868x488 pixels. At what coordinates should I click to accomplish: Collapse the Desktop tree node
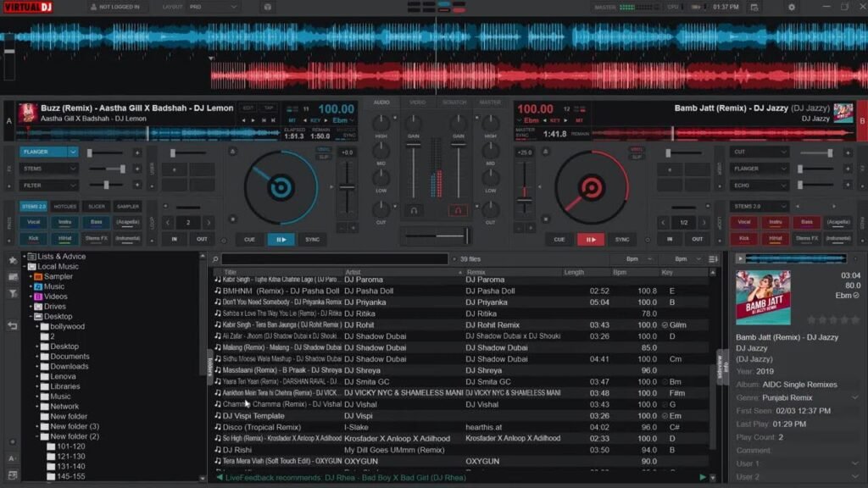tap(31, 317)
